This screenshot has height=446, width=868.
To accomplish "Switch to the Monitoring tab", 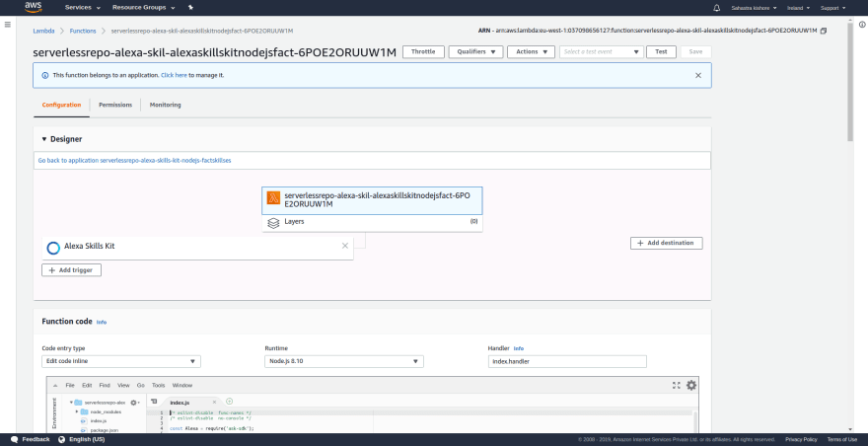I will 165,105.
